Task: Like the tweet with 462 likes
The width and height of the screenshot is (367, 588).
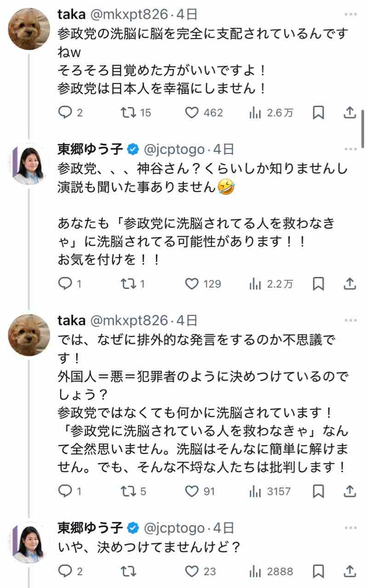Action: coord(192,113)
